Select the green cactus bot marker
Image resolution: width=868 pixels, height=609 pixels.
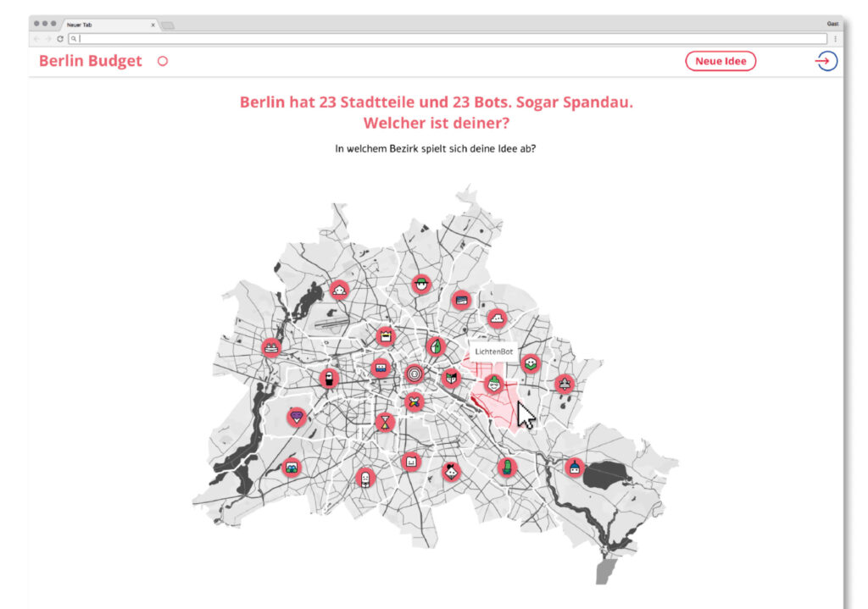[507, 467]
